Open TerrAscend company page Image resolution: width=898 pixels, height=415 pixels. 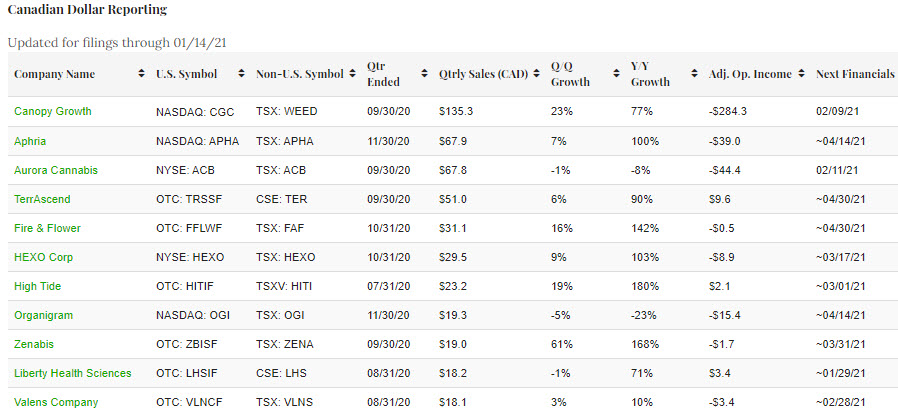tap(42, 199)
